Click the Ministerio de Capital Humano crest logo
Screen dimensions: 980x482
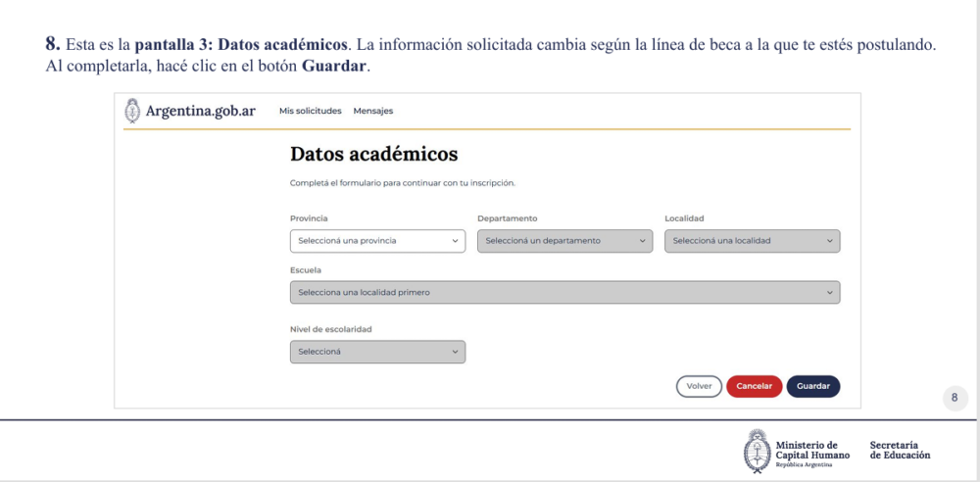click(x=755, y=451)
